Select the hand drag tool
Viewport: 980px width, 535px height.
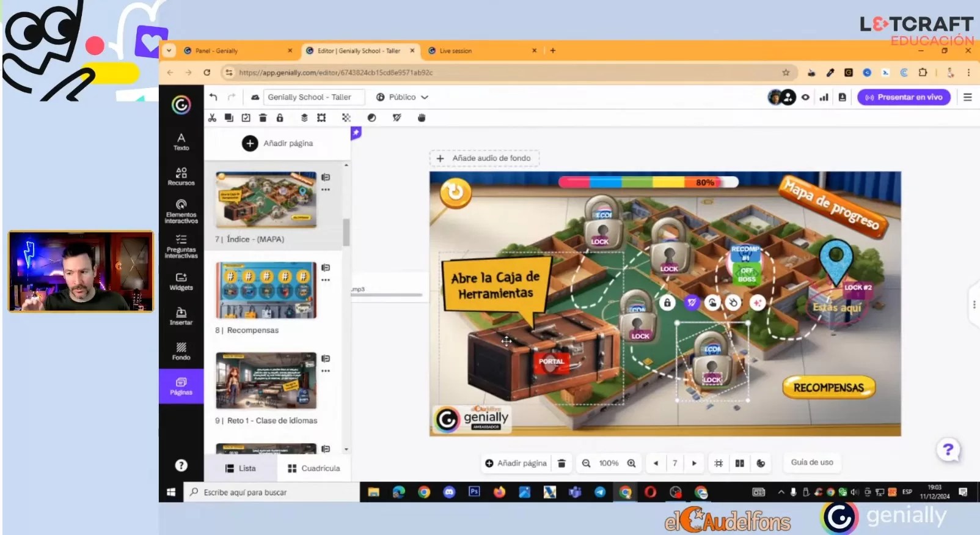coord(421,117)
